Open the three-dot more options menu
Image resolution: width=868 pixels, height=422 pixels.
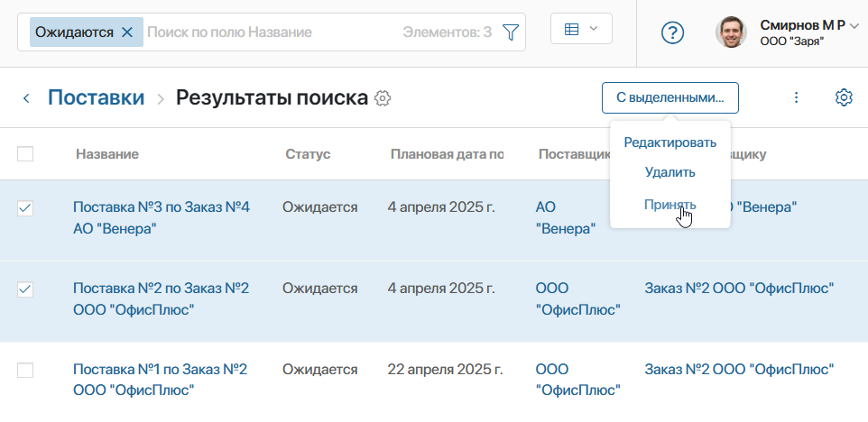click(x=796, y=97)
